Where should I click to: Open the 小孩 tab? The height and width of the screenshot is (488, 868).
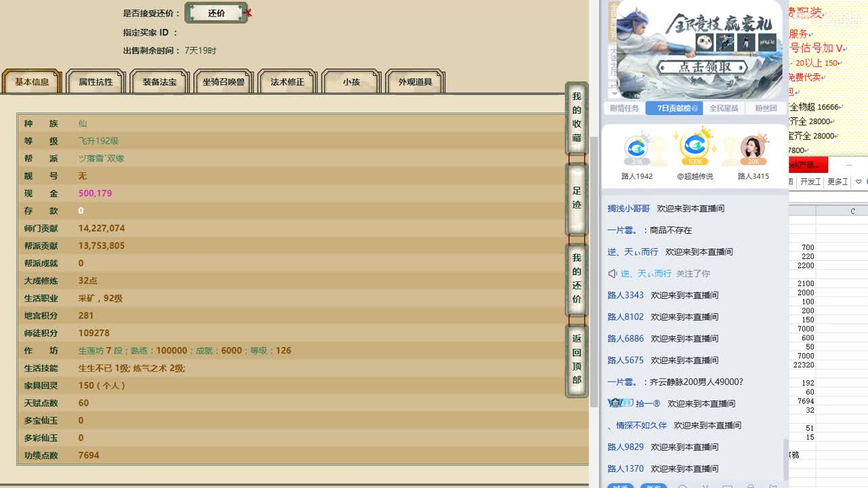pyautogui.click(x=351, y=82)
